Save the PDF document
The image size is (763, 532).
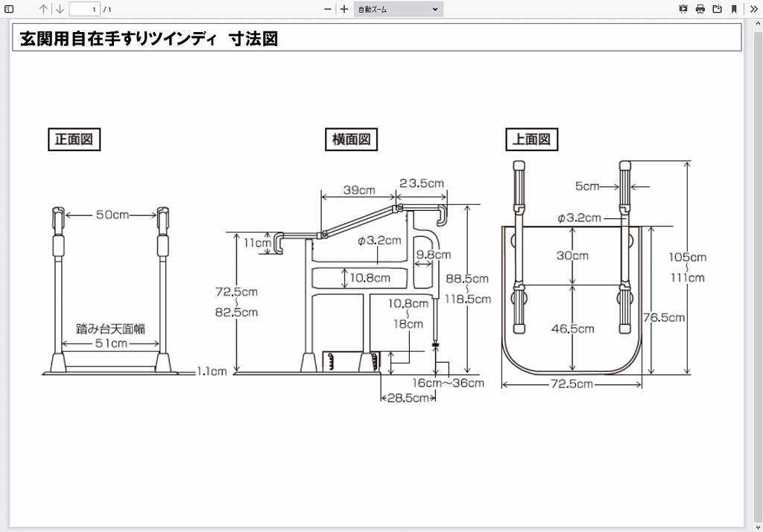[716, 9]
